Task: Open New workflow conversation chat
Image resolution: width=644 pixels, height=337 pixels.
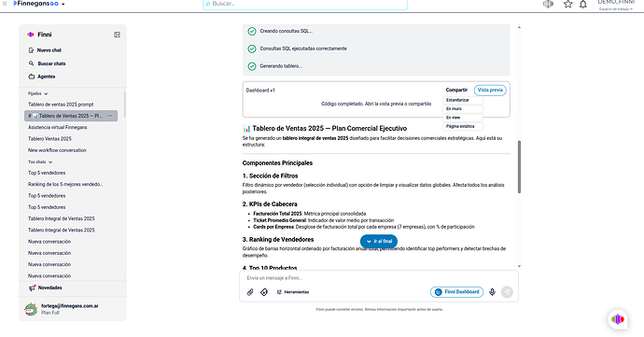Action: point(57,150)
